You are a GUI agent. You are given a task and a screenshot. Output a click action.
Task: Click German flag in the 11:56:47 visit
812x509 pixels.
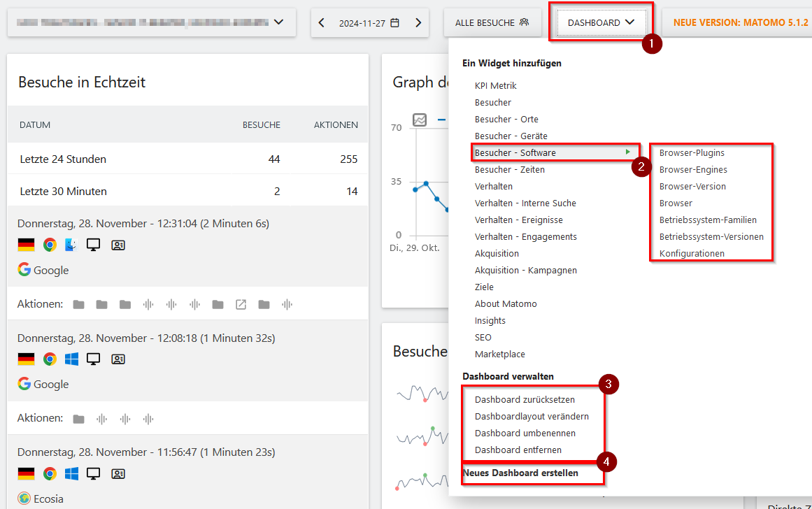[26, 473]
